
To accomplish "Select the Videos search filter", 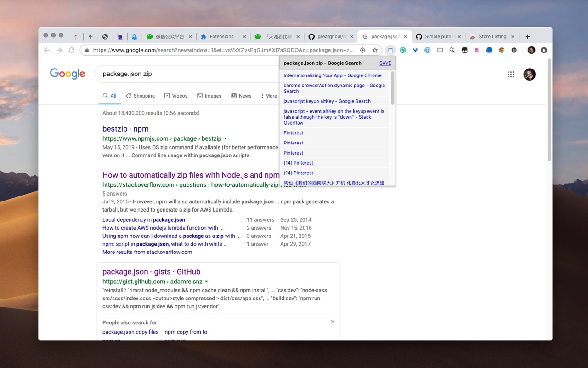I will tap(176, 96).
